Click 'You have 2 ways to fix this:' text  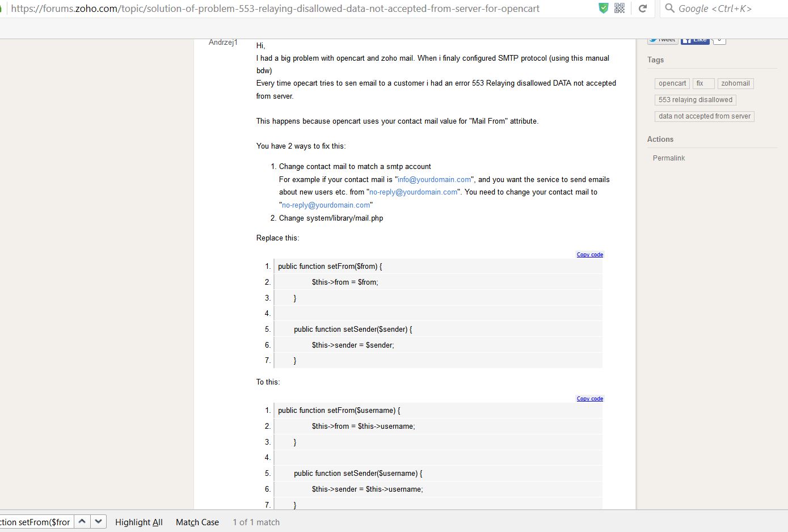pos(301,146)
